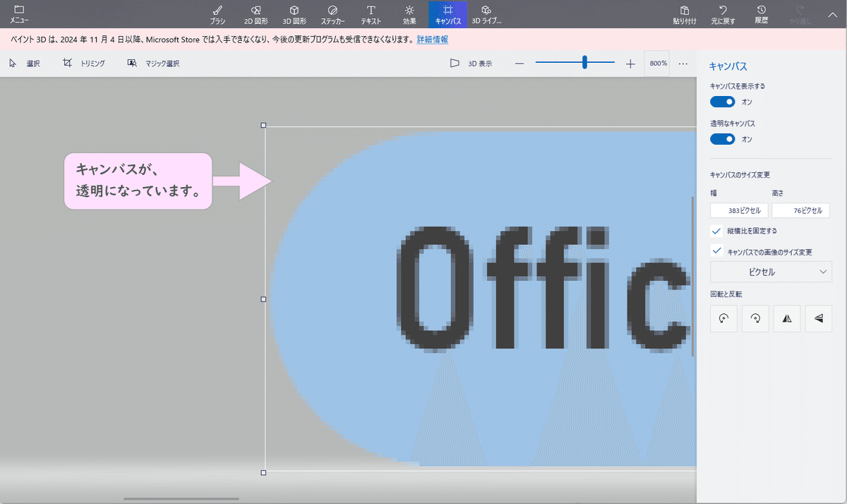
Task: Click the 高さ height field 76ピクセル
Action: point(802,210)
